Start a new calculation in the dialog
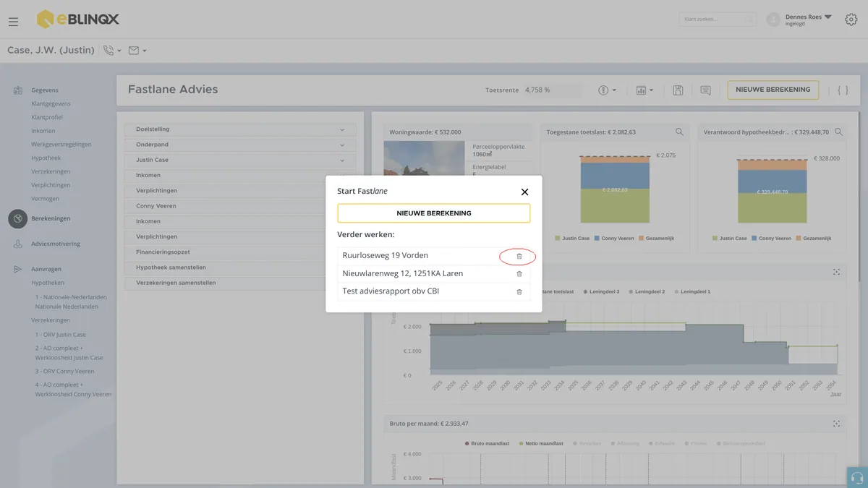 click(434, 213)
